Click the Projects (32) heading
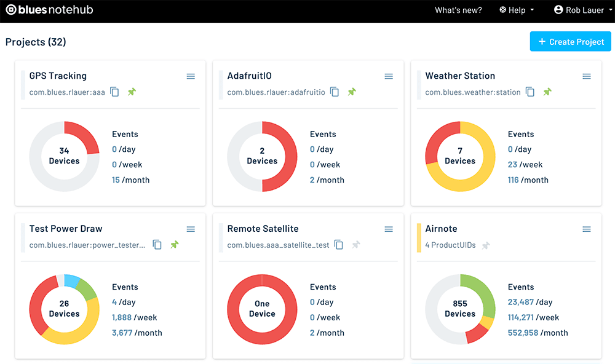Image resolution: width=615 pixels, height=364 pixels. tap(36, 42)
